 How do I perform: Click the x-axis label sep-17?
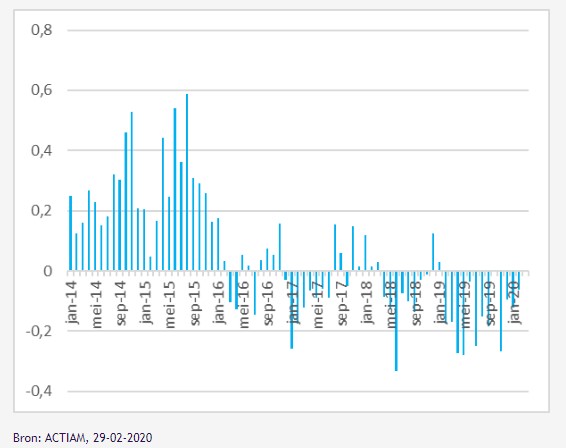[343, 304]
